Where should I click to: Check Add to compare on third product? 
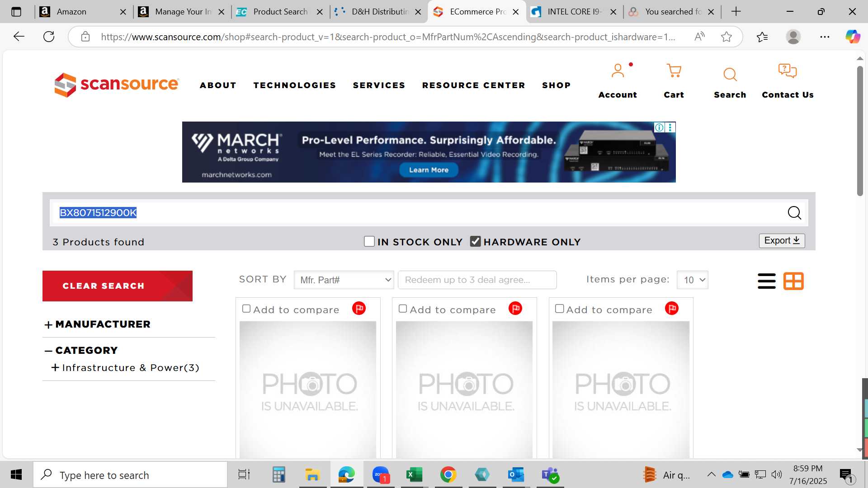[x=559, y=309]
